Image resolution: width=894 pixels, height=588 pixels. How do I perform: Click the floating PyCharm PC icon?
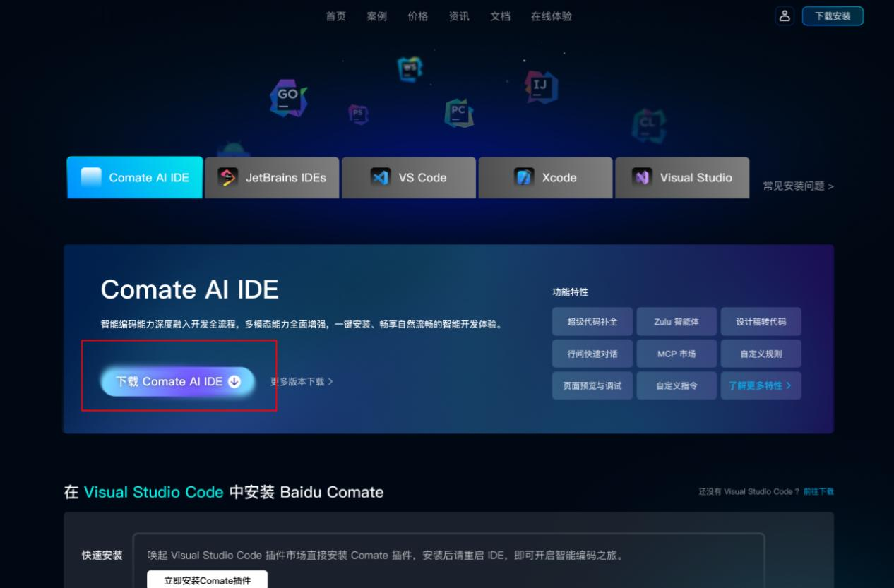coord(459,113)
